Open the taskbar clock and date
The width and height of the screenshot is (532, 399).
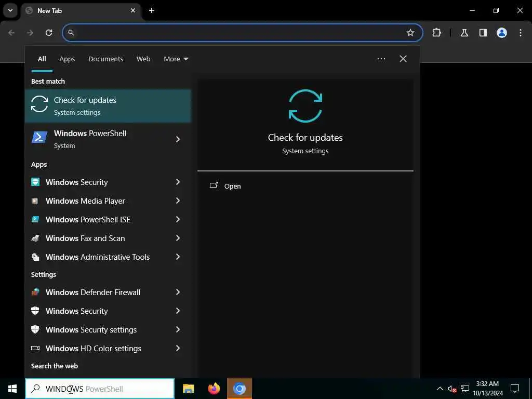[487, 389]
